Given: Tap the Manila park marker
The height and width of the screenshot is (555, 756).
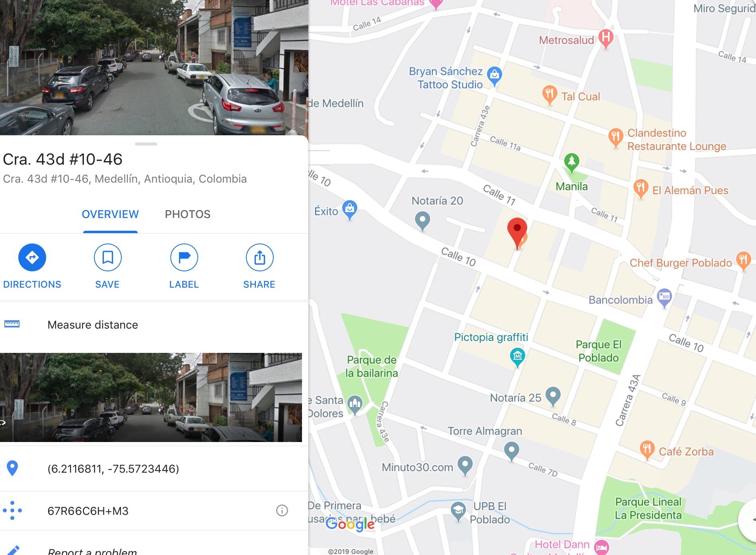Looking at the screenshot, I should click(x=572, y=163).
